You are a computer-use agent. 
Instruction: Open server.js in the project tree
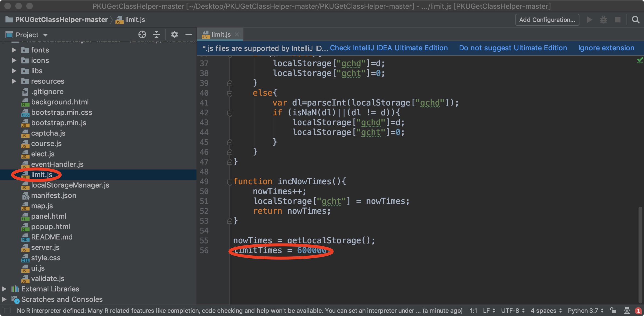tap(45, 247)
